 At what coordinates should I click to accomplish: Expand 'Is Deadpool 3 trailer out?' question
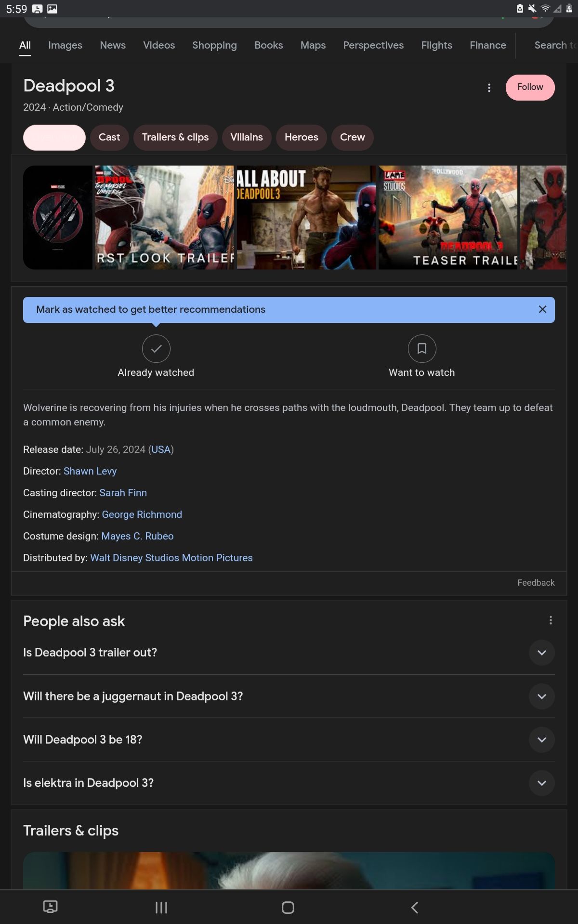(541, 653)
